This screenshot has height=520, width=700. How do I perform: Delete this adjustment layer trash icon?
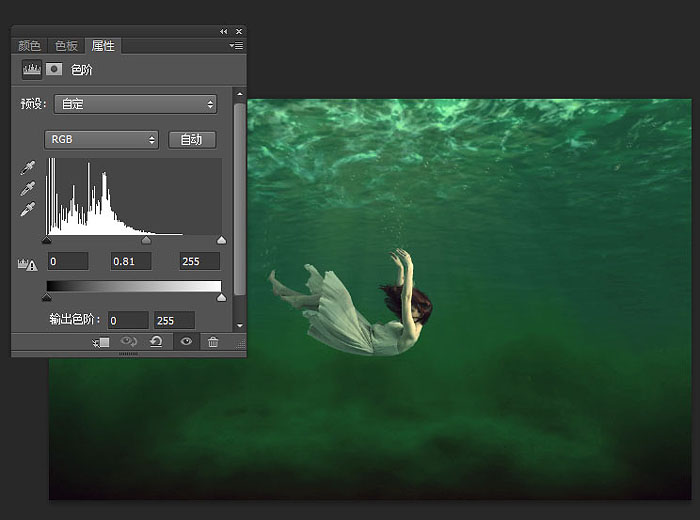[213, 342]
